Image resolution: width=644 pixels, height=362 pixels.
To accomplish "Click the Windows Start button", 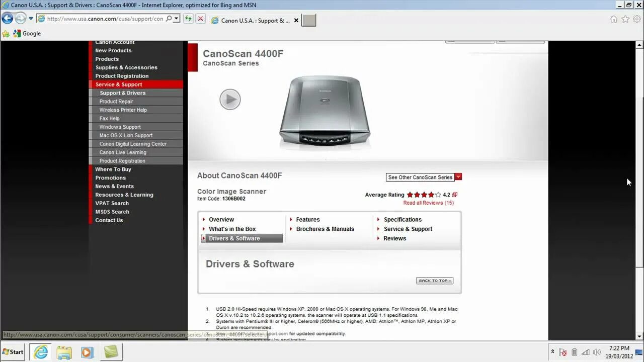I will [x=13, y=352].
